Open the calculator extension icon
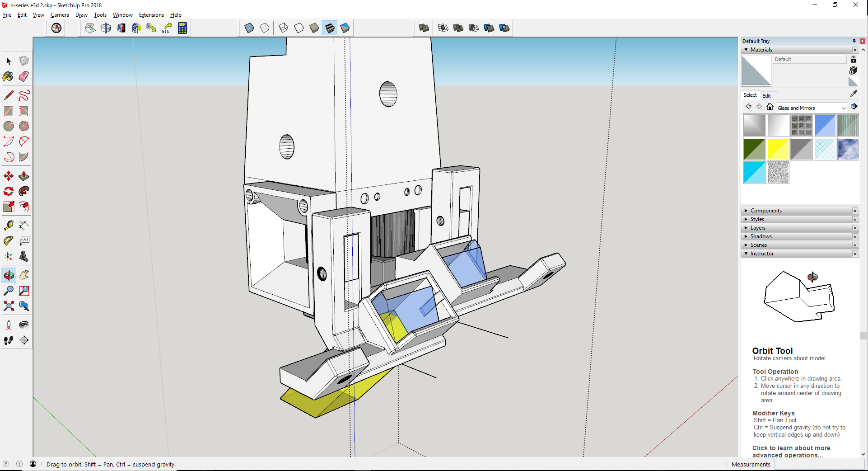The width and height of the screenshot is (868, 471). (x=182, y=28)
